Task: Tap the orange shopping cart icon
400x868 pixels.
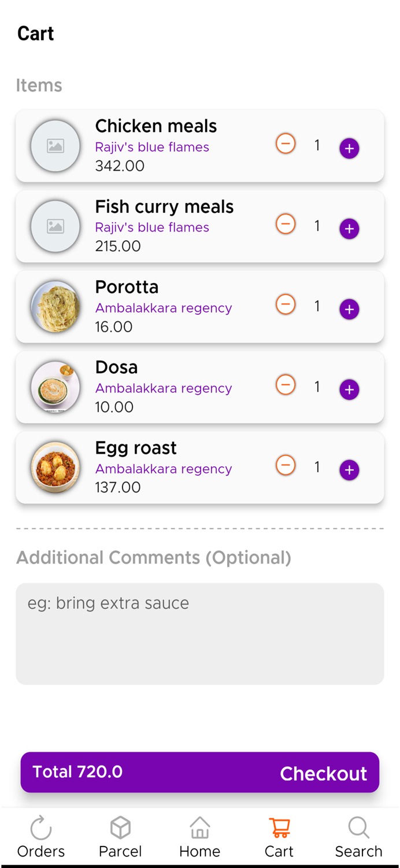Action: [279, 827]
